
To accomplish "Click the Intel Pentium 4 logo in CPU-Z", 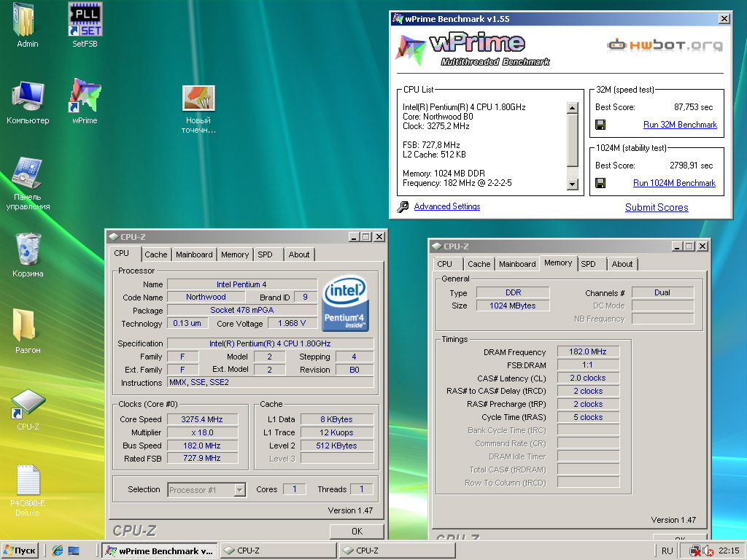I will coord(345,303).
